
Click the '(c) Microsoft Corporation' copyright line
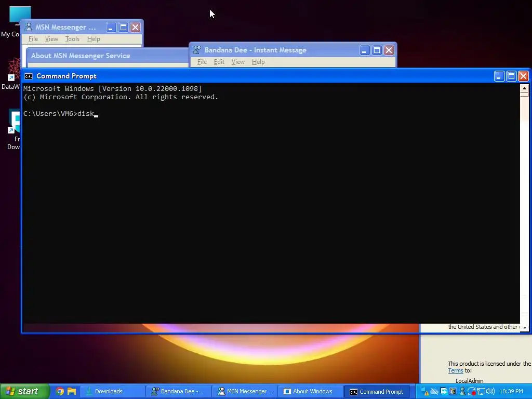121,97
